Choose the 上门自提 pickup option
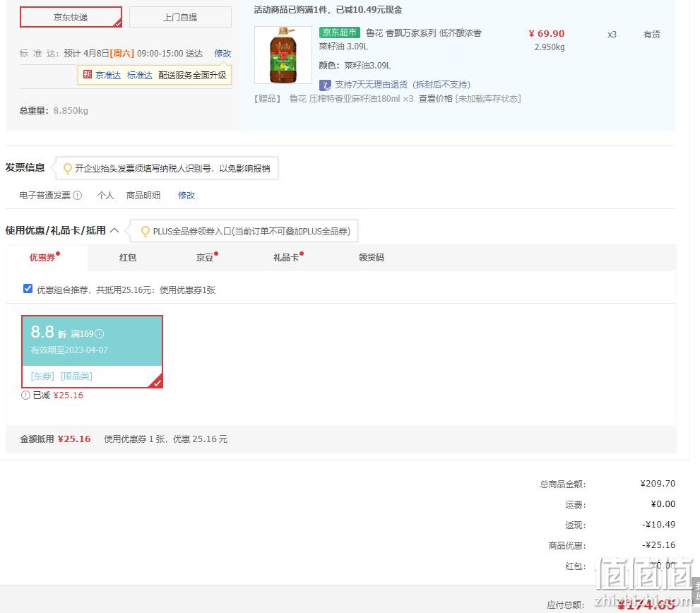The image size is (700, 613). (180, 17)
